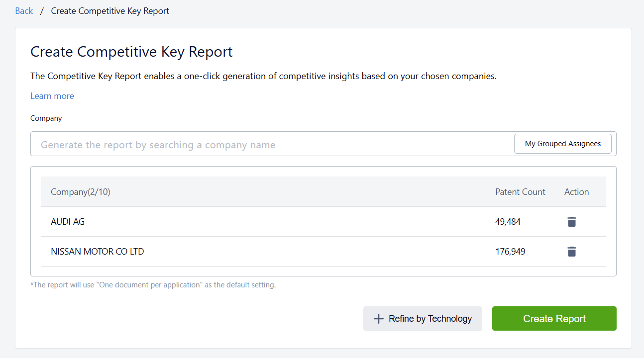Click the One document per application footnote

[153, 285]
